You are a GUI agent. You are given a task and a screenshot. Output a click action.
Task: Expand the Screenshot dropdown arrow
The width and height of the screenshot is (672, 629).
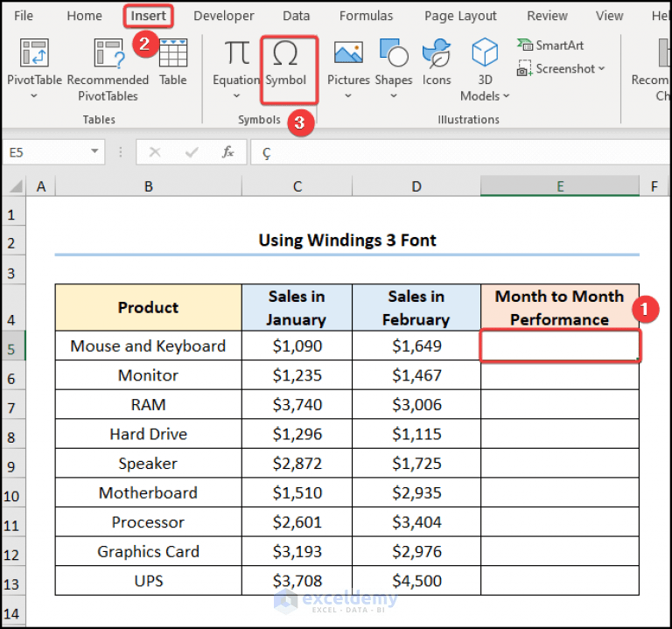(x=601, y=68)
